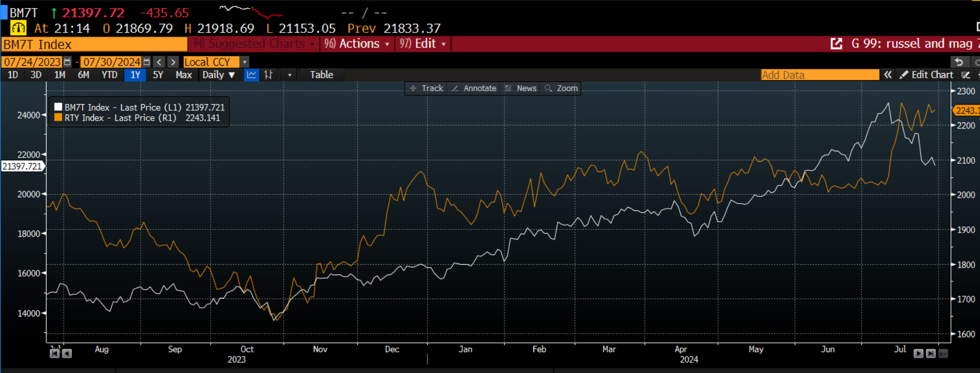This screenshot has width=980, height=373.
Task: Open News from the chart toolbar
Action: (x=521, y=89)
